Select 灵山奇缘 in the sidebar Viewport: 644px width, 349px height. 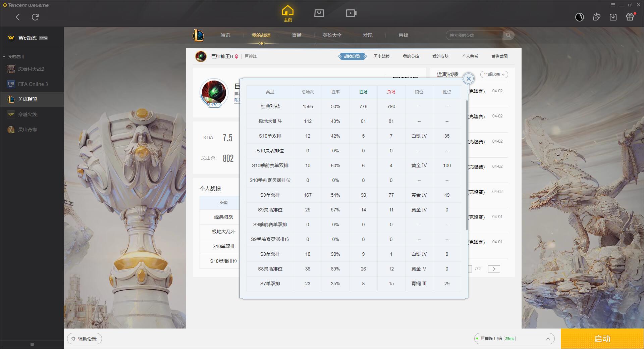(x=32, y=130)
